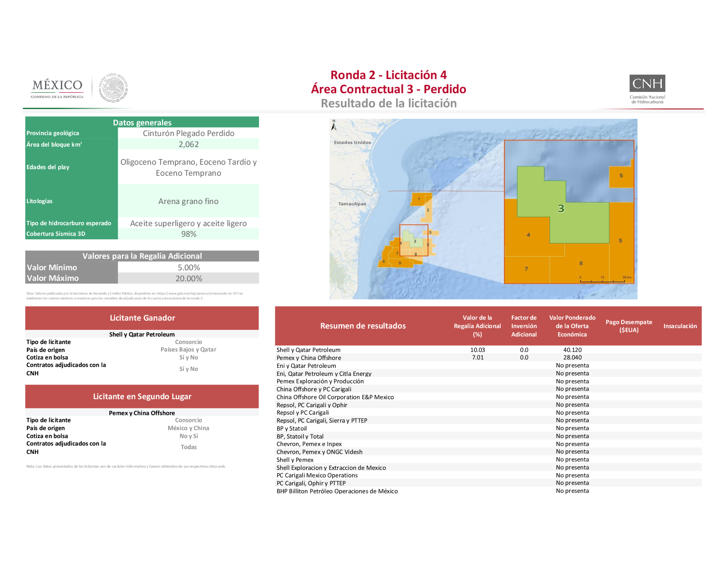Click 'Licitante en Segundo Lugar' header

(x=142, y=397)
